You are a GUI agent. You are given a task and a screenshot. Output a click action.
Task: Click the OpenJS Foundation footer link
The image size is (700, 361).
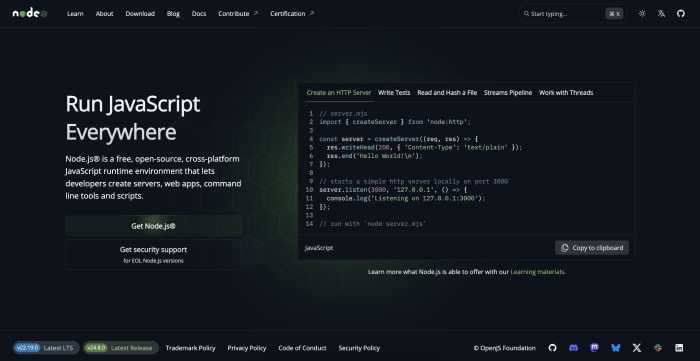pos(504,348)
